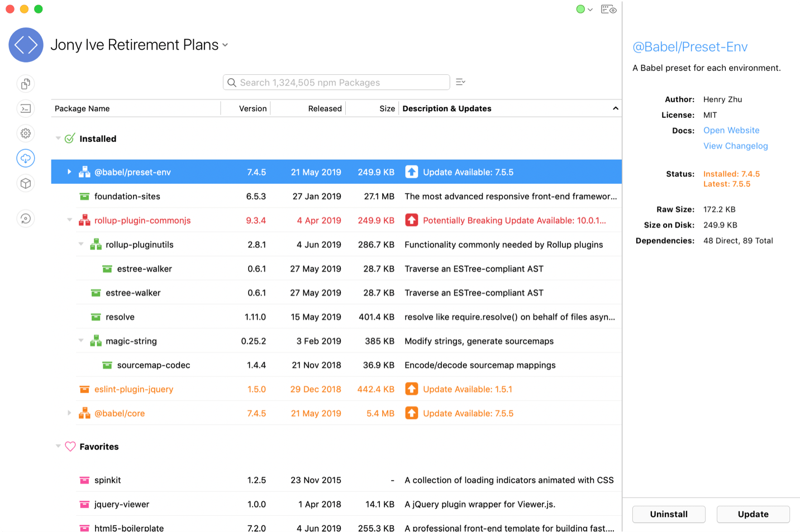The height and width of the screenshot is (532, 800).
Task: Click the magic-string package tree icon
Action: pos(96,341)
